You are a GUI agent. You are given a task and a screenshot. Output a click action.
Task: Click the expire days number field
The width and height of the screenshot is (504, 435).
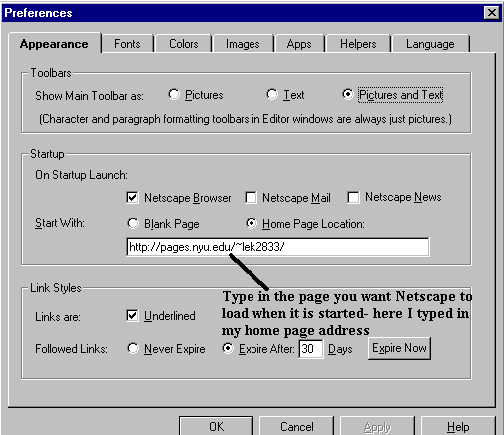311,349
